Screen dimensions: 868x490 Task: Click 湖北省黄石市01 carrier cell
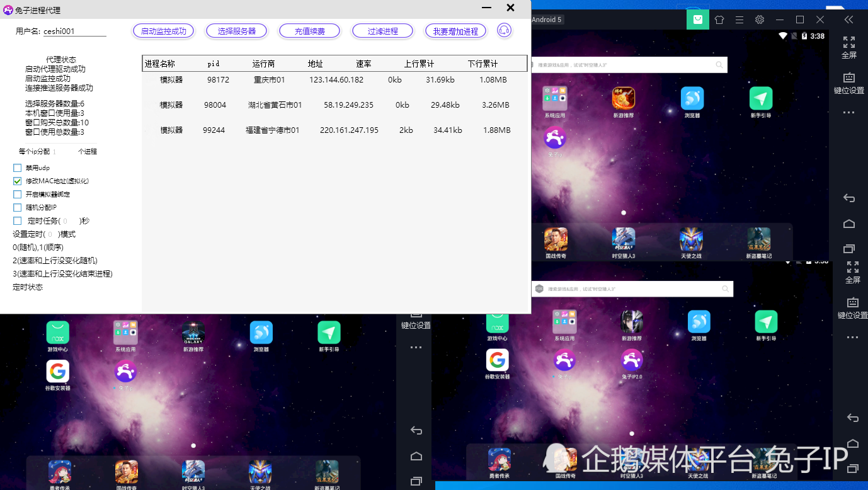pyautogui.click(x=275, y=105)
